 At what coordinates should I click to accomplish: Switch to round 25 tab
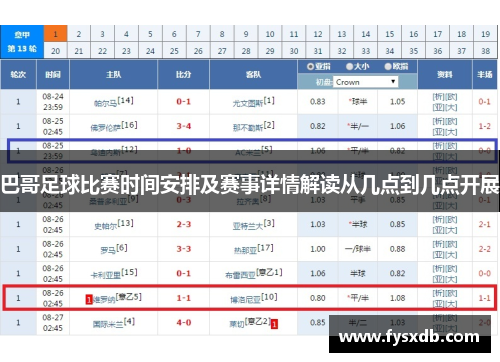coord(174,51)
